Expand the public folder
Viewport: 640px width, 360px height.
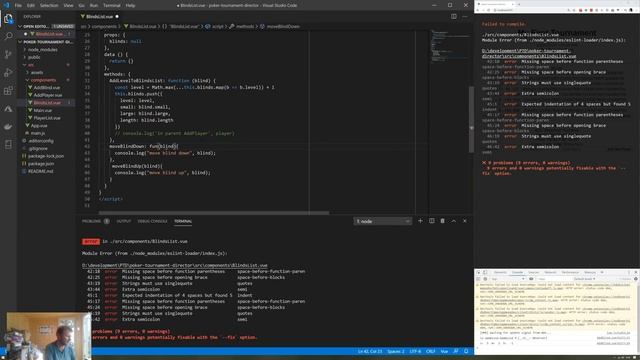click(34, 57)
